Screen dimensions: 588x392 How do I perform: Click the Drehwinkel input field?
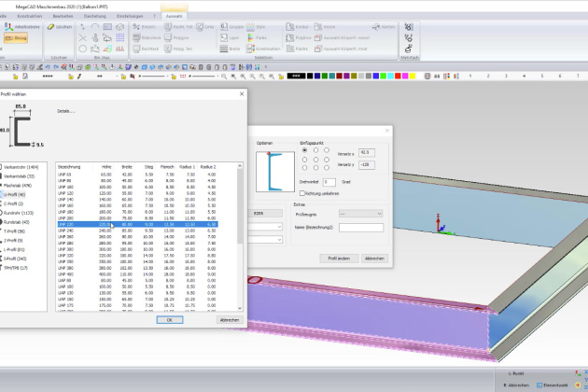tap(329, 182)
